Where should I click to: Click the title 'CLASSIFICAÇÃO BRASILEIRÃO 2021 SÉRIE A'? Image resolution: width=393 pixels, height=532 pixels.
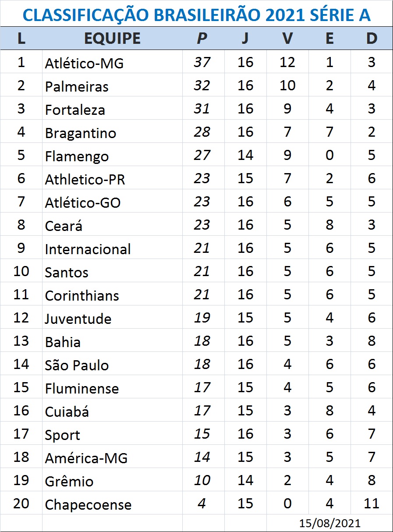pyautogui.click(x=196, y=15)
